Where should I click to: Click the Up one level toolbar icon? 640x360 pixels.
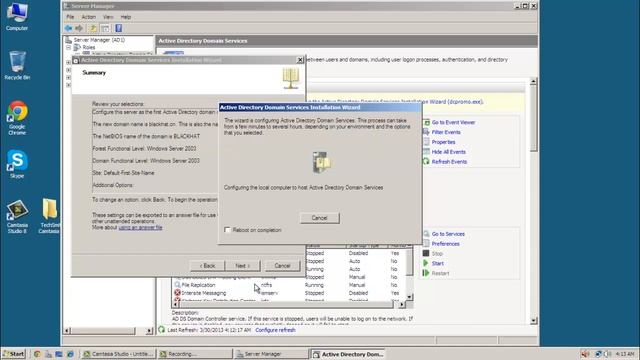click(93, 28)
